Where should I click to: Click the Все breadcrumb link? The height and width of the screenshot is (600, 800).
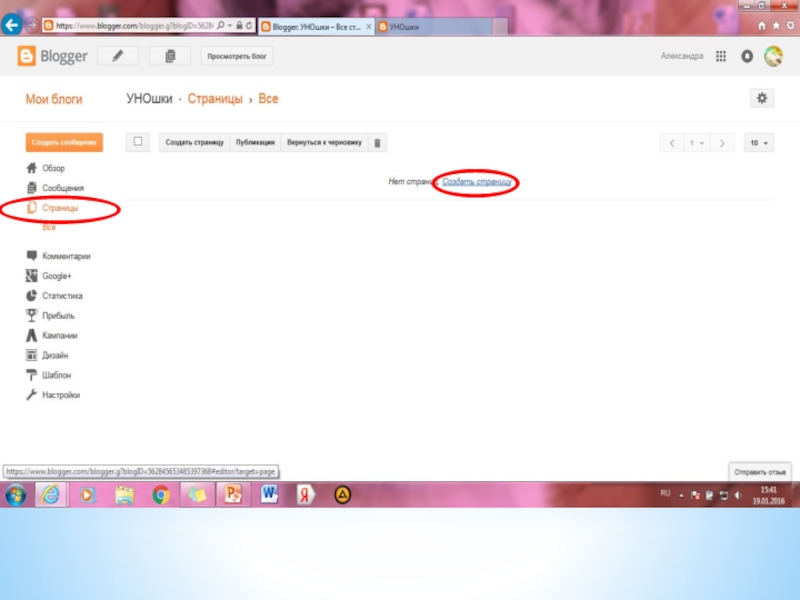tap(268, 98)
